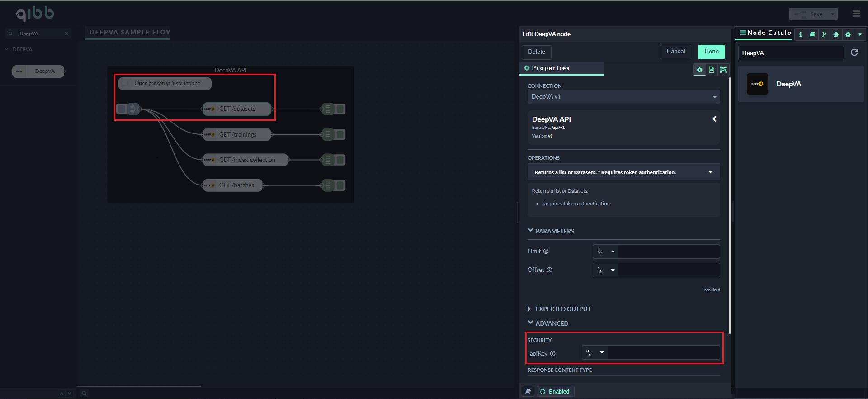Toggle the Enabled state of the node
Screen dimensions: 868x399
coord(555,392)
